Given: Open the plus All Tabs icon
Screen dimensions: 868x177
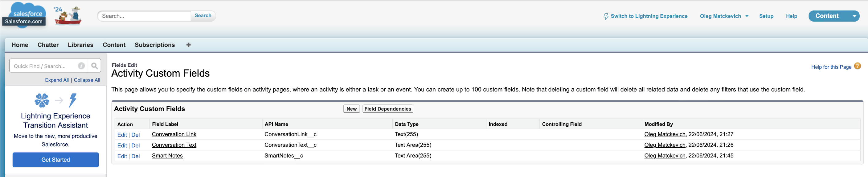Looking at the screenshot, I should click(x=188, y=45).
